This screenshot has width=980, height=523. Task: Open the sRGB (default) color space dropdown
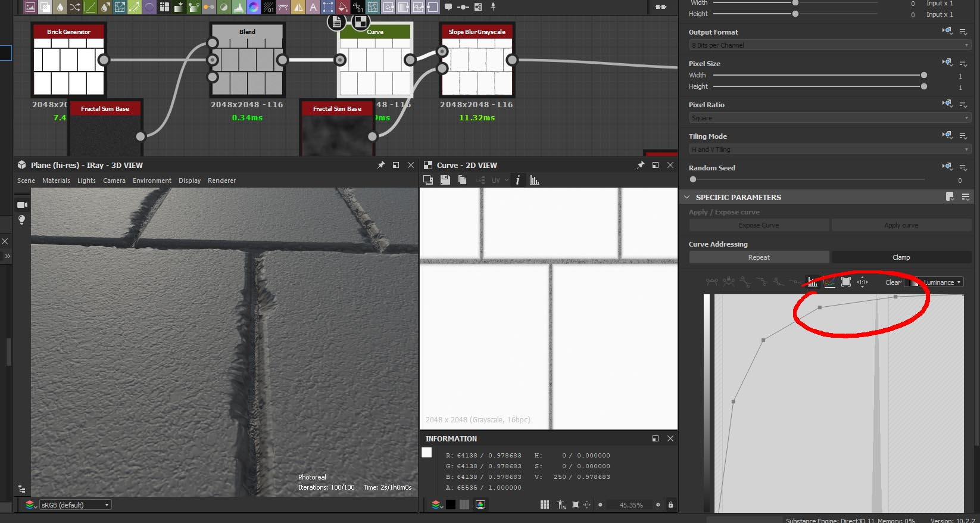point(75,505)
